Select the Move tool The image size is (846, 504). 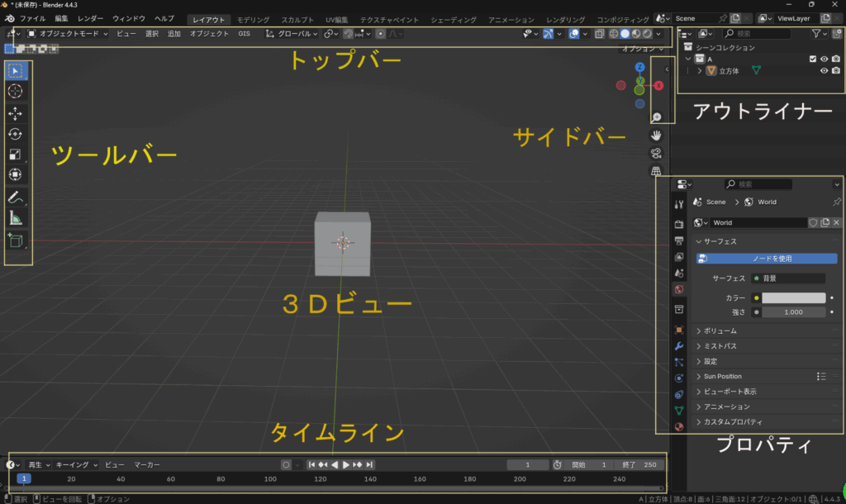pos(16,113)
